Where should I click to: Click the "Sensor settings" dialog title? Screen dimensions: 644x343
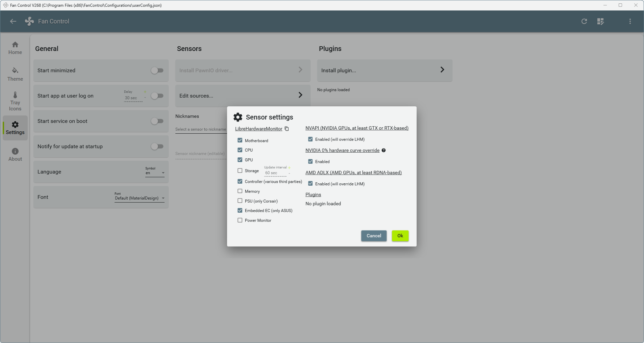click(269, 117)
